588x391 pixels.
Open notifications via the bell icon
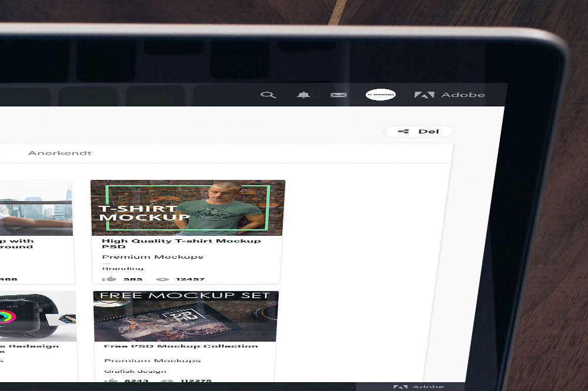[x=303, y=94]
